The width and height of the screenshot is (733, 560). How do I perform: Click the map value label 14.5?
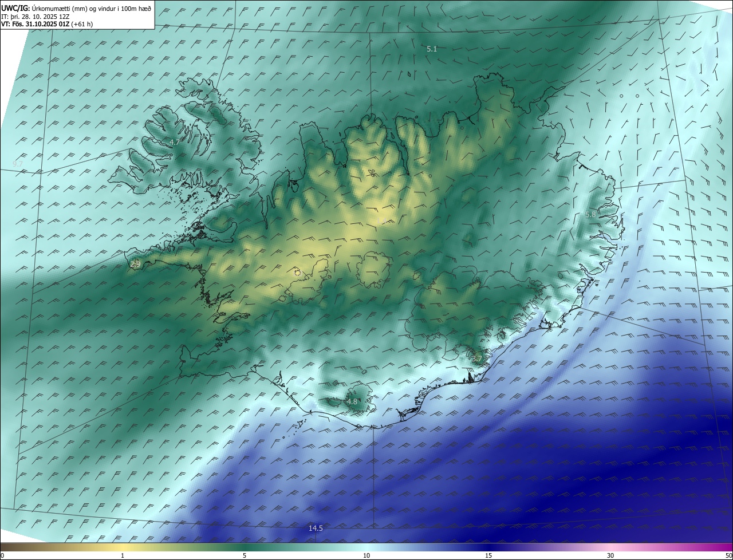click(x=316, y=528)
